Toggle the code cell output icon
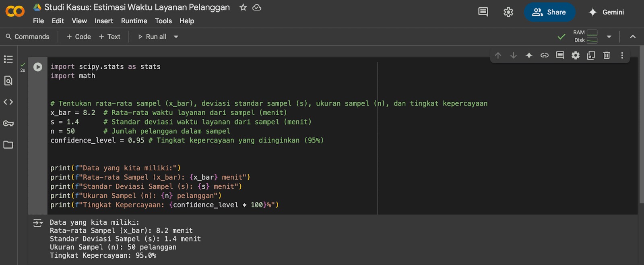644x265 pixels. tap(38, 223)
